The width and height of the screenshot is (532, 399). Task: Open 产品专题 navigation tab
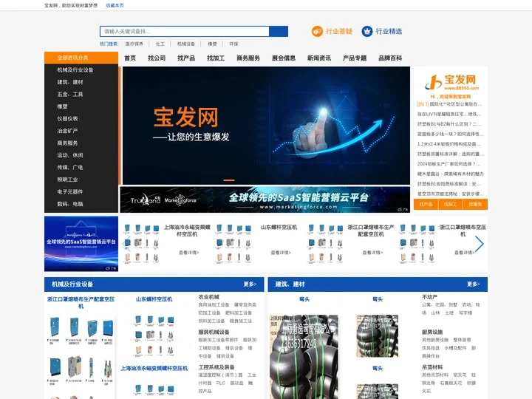(355, 58)
